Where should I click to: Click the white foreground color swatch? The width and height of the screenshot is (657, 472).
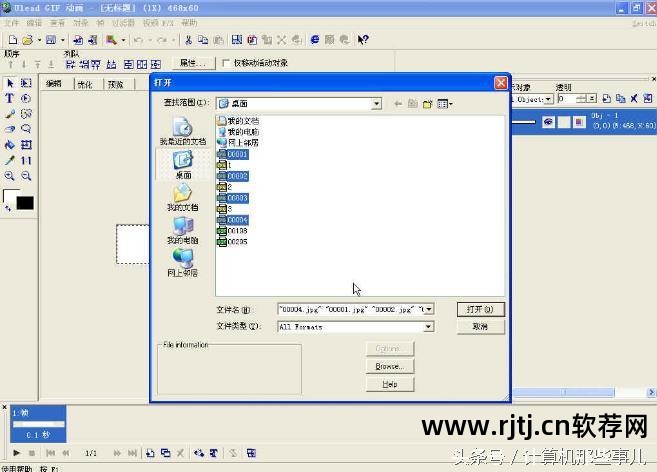(9, 195)
